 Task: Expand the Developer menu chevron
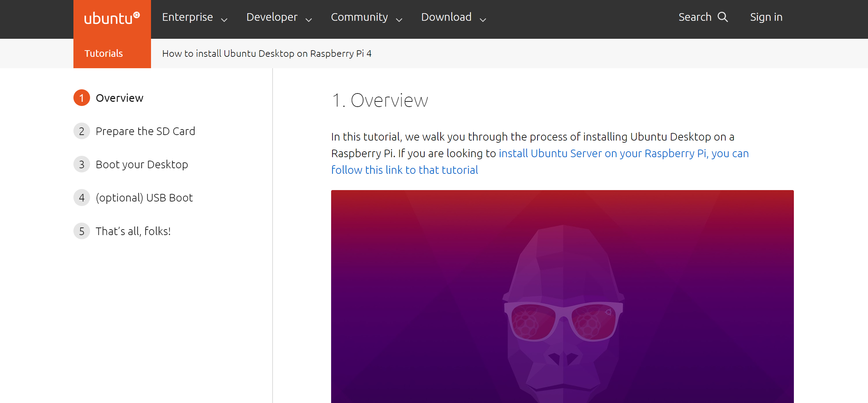309,20
